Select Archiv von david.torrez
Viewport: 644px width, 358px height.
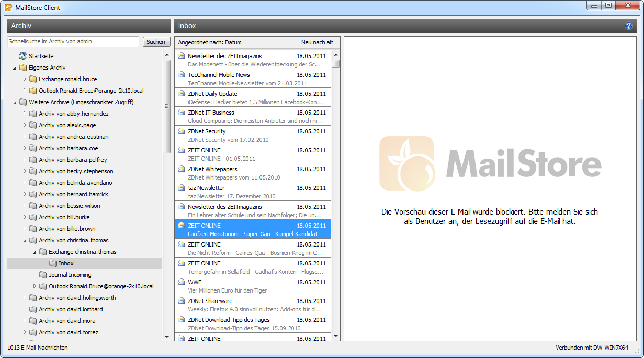[x=68, y=332]
